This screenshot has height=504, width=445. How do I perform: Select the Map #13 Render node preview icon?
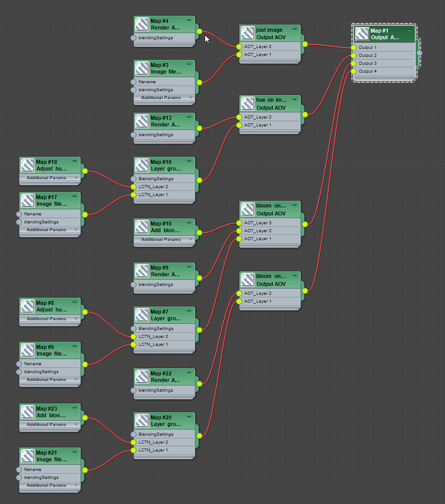click(142, 121)
